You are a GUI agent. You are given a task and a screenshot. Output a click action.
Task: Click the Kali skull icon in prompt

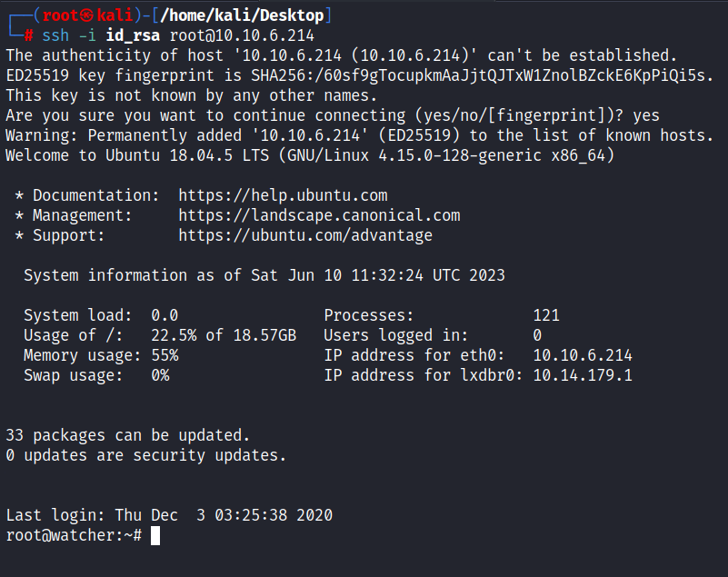point(87,15)
